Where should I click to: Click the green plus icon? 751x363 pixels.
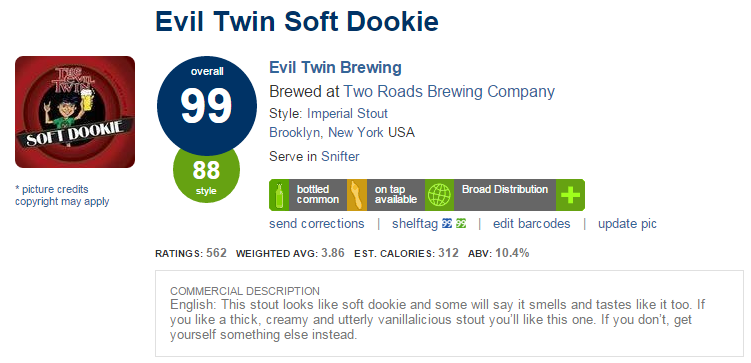point(570,195)
